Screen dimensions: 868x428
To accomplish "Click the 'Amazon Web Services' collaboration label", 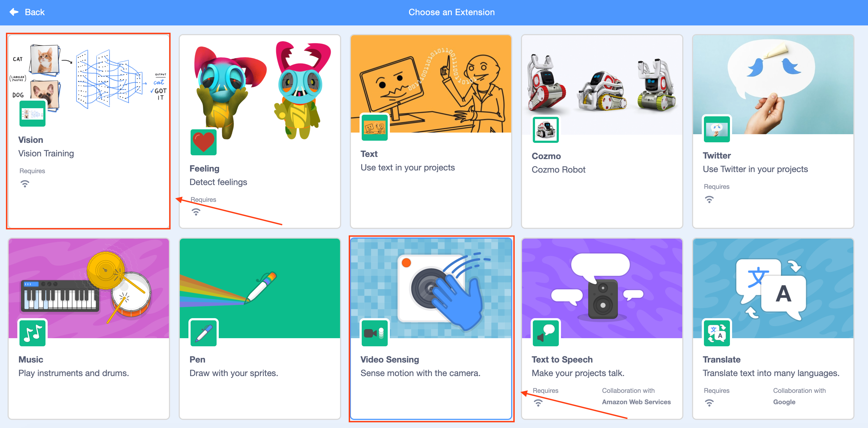I will (636, 402).
